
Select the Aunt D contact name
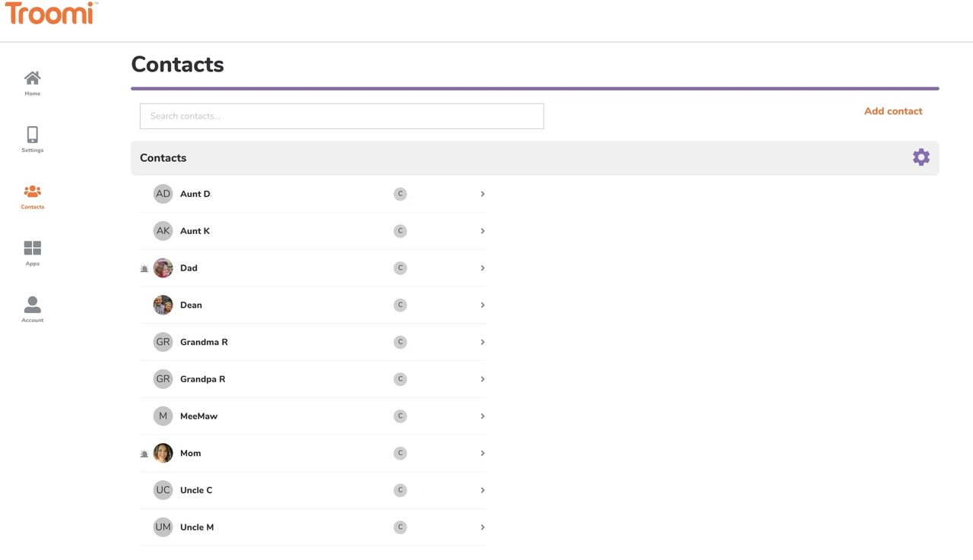tap(195, 194)
